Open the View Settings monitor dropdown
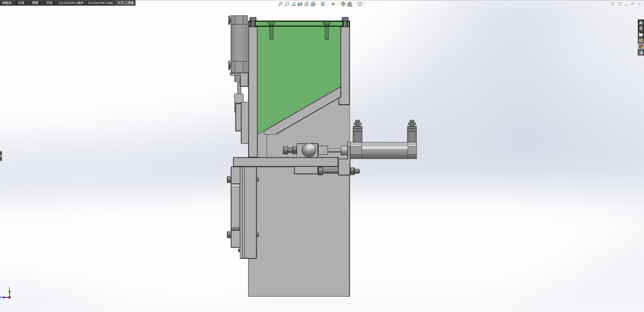 (x=365, y=4)
